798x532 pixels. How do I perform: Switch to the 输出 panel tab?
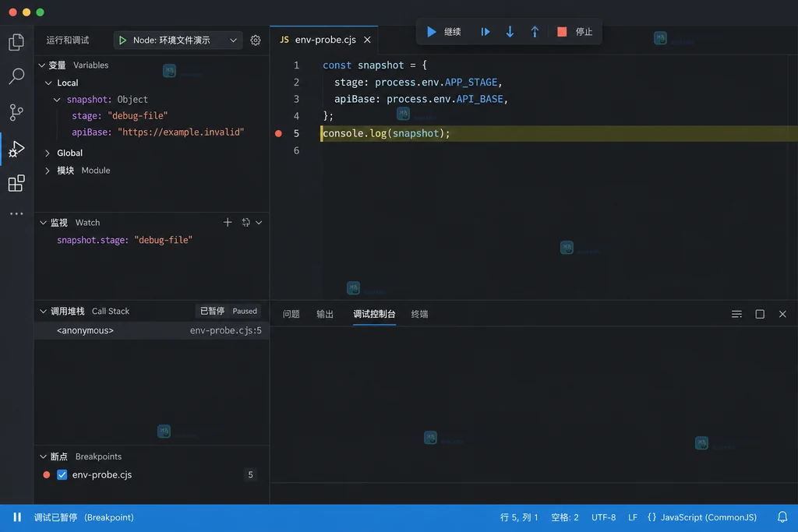(x=325, y=315)
